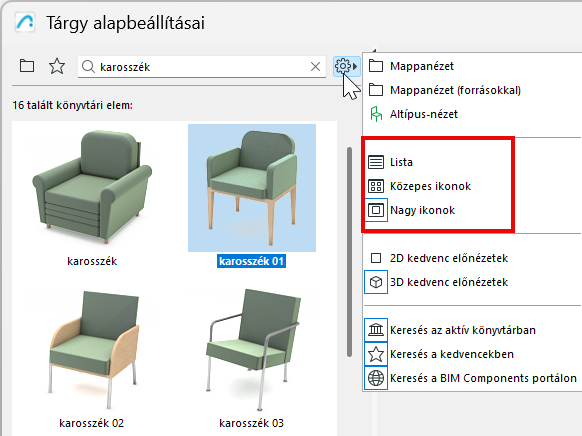Select the karosszék 02 chair thumbnail

(94, 350)
